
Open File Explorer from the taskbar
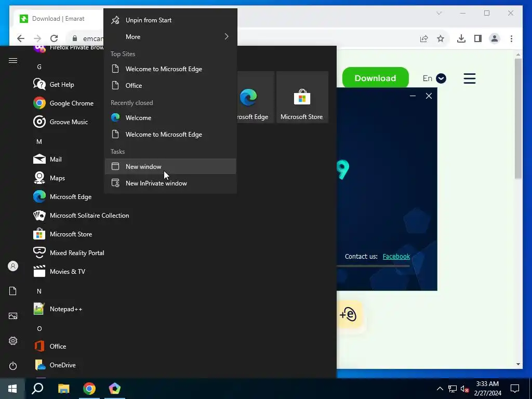point(63,389)
